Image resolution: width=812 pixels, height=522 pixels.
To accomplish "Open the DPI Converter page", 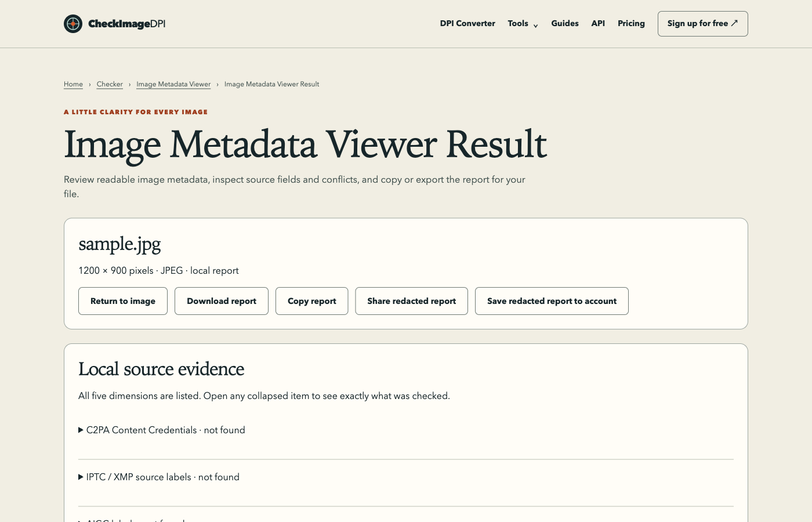I will (x=467, y=24).
